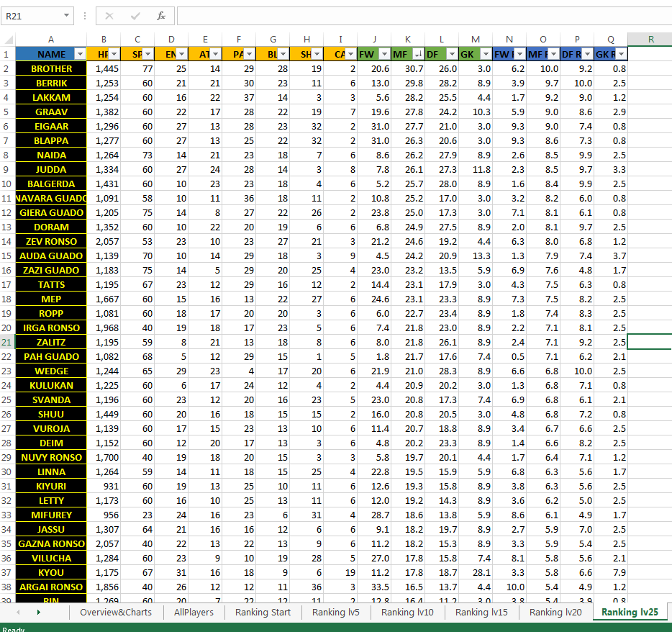Open the Name Box dropdown arrow

point(66,15)
